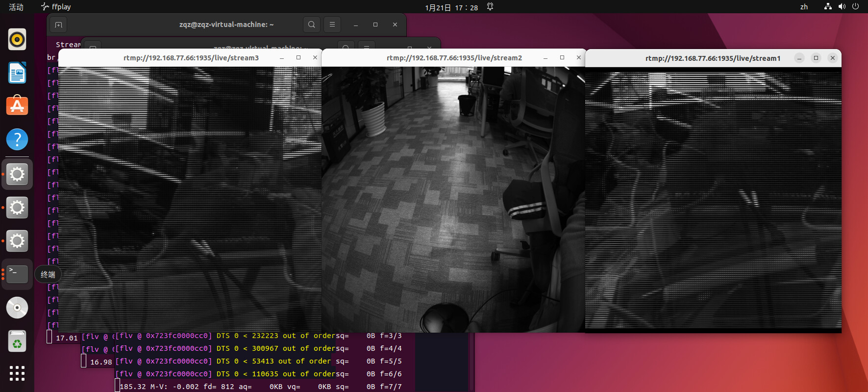Open the ffplay app menu in top bar
The height and width of the screenshot is (392, 868).
(x=56, y=7)
